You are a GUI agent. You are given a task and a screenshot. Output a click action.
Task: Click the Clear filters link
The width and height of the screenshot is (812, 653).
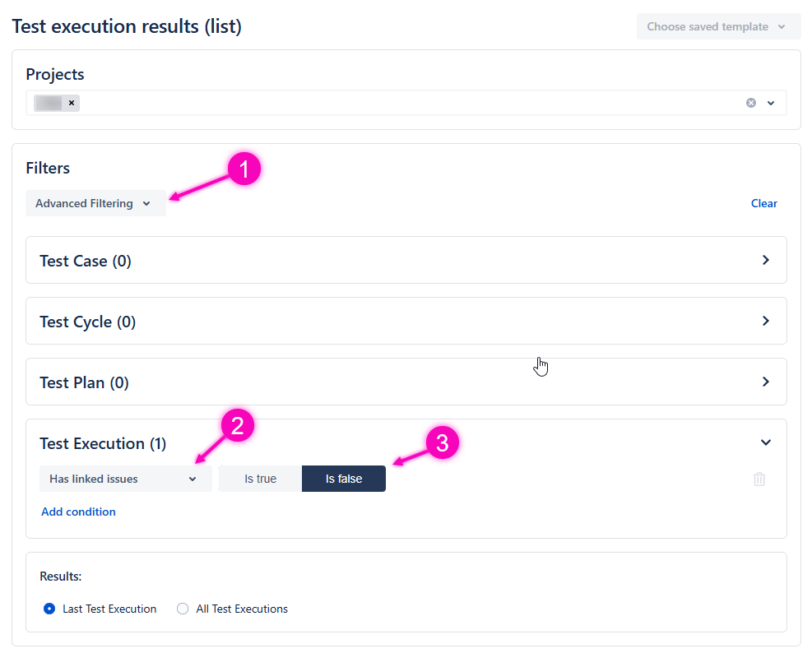point(763,203)
